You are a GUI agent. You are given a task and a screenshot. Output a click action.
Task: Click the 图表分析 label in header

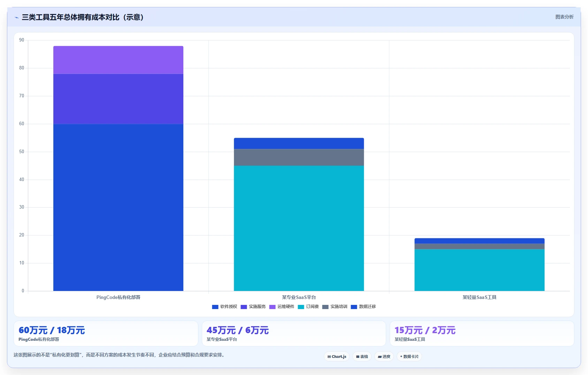564,17
